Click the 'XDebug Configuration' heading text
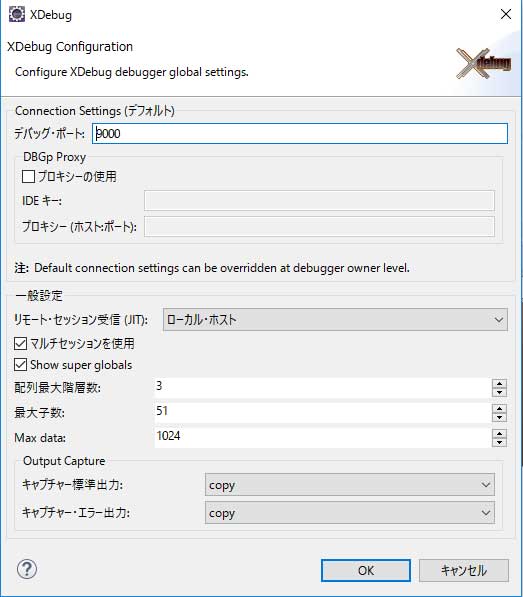The width and height of the screenshot is (523, 597). tap(70, 47)
